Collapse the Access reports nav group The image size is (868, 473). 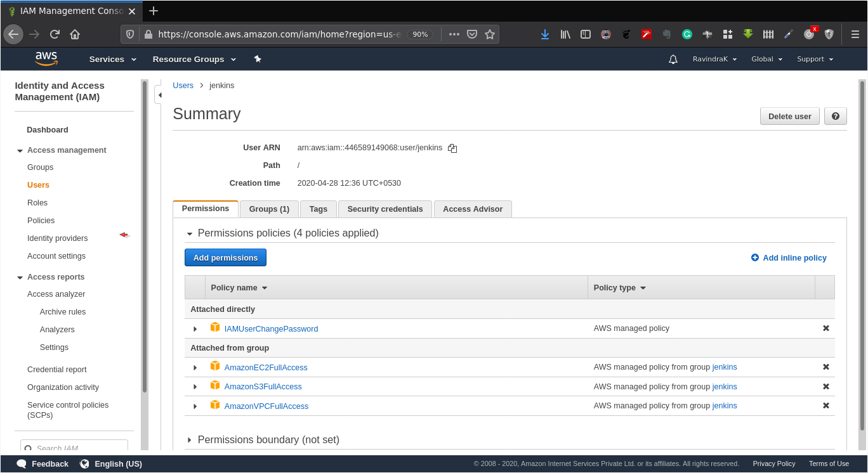click(20, 278)
